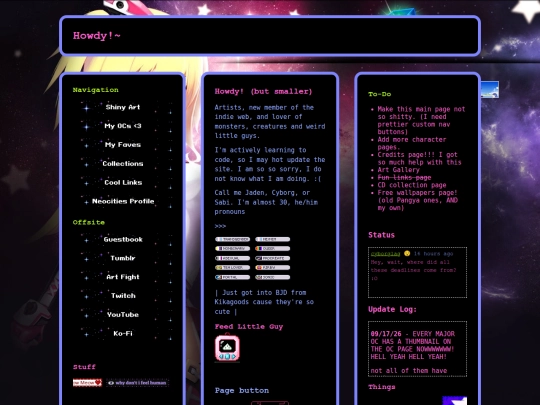The height and width of the screenshot is (405, 540).
Task: Click the 09/17/26 update log entry
Action: (x=413, y=345)
